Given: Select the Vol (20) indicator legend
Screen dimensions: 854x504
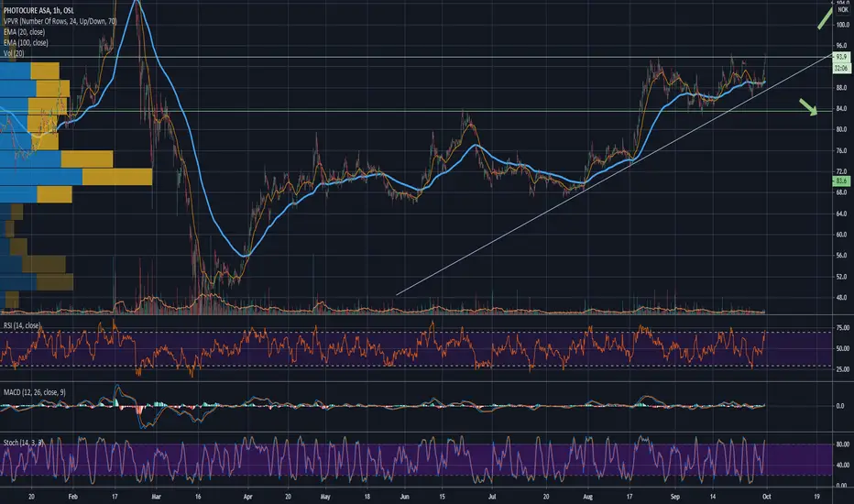Looking at the screenshot, I should 14,53.
